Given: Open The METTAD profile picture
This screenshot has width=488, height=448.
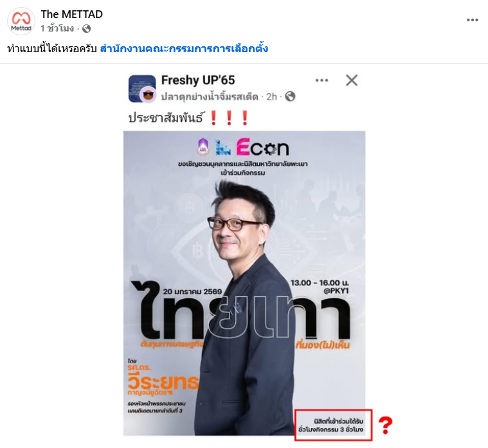Looking at the screenshot, I should pyautogui.click(x=21, y=21).
